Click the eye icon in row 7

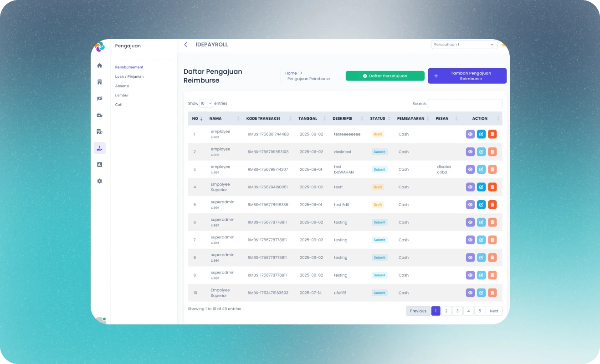click(470, 240)
